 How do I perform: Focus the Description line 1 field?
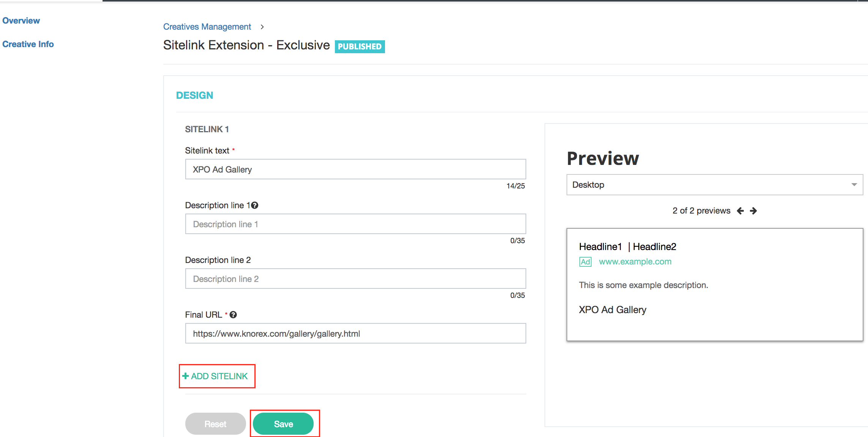point(355,224)
